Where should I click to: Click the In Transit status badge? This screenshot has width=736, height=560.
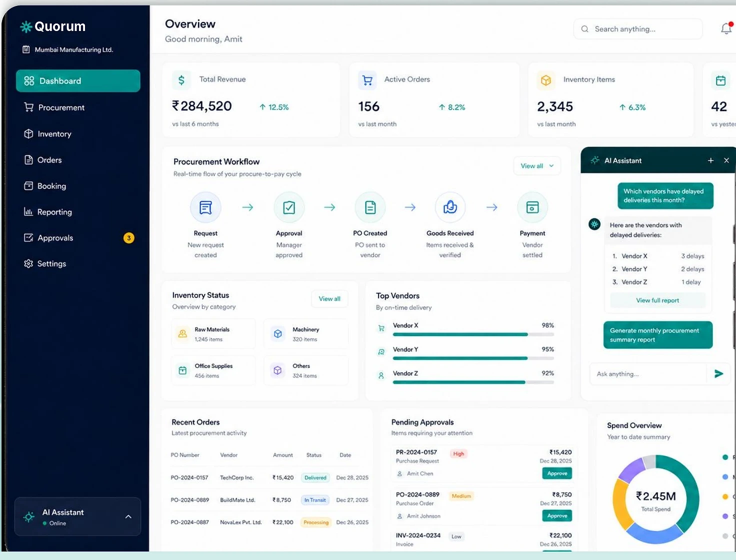click(315, 500)
